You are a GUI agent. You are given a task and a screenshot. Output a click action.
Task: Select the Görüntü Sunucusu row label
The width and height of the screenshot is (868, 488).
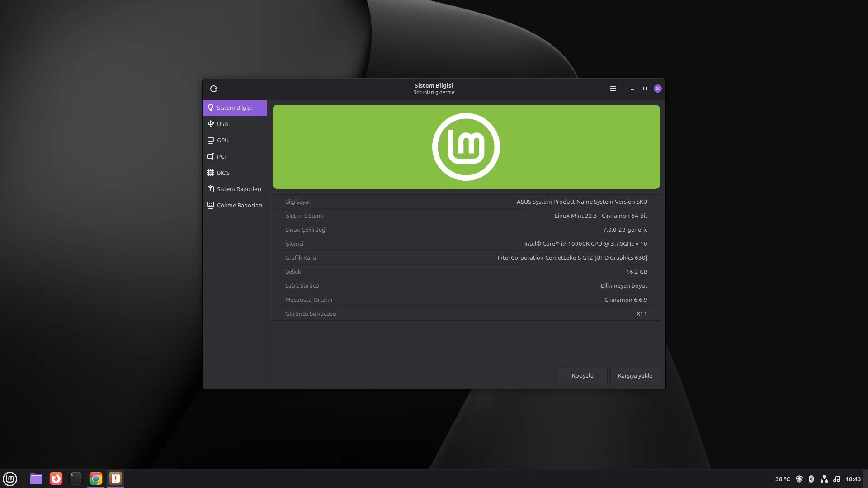pyautogui.click(x=311, y=314)
